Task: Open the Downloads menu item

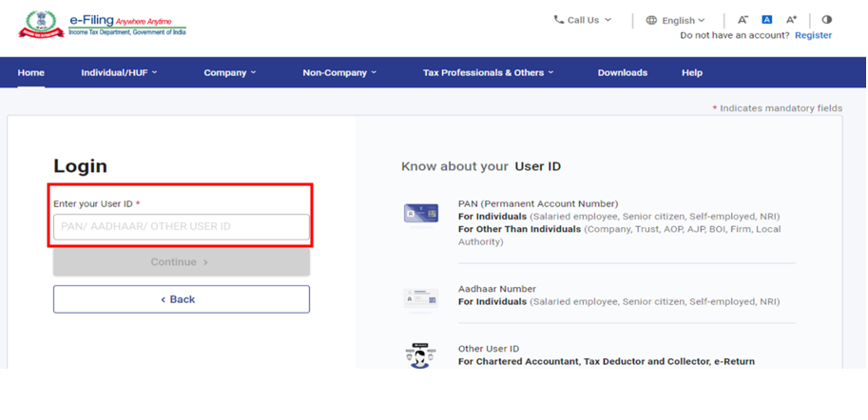Action: tap(622, 73)
